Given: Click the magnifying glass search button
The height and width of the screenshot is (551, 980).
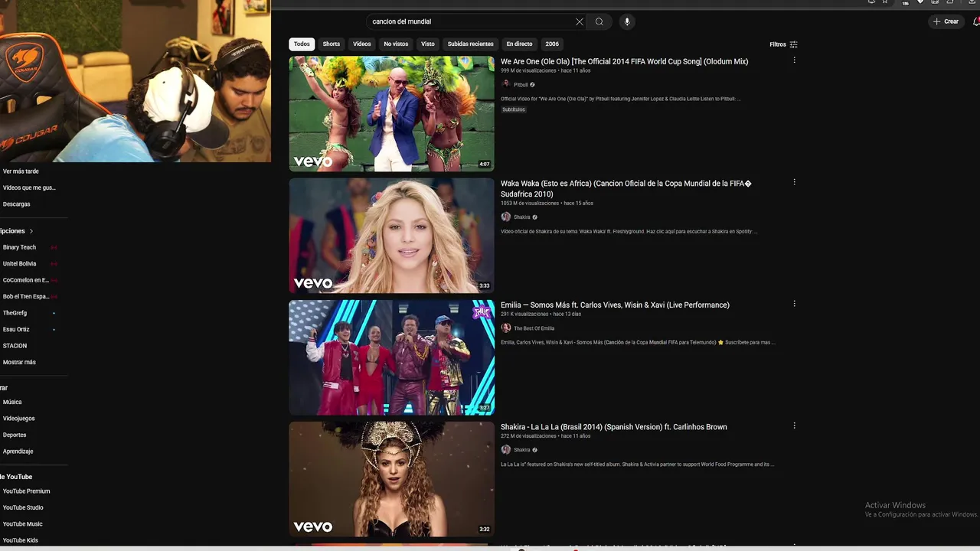Looking at the screenshot, I should (x=599, y=21).
